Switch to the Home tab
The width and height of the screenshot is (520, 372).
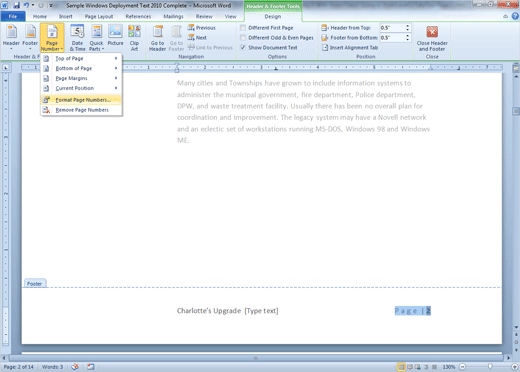pos(40,16)
